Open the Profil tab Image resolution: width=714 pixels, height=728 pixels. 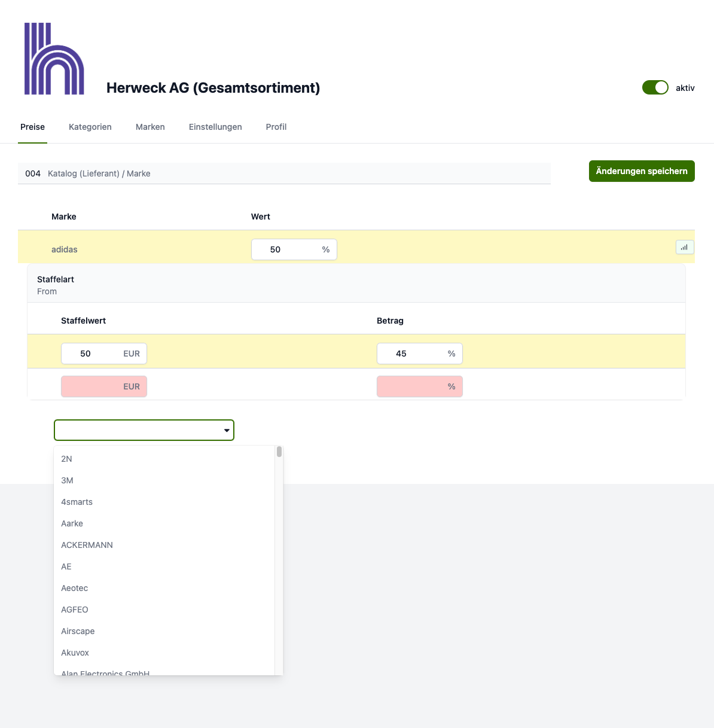[276, 127]
